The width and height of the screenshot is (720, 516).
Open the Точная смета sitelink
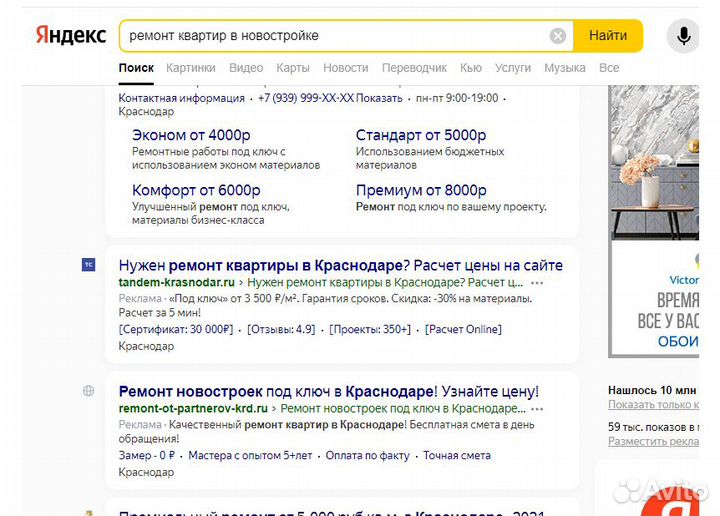457,455
